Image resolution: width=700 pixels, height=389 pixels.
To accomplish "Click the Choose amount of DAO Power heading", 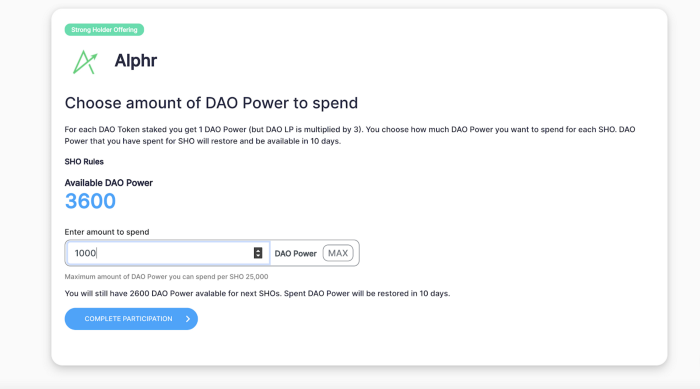I will (x=211, y=103).
